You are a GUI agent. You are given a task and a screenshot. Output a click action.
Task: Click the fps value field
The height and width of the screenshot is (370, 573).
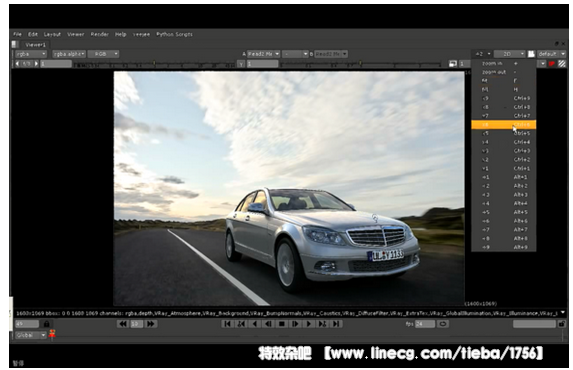pos(425,324)
